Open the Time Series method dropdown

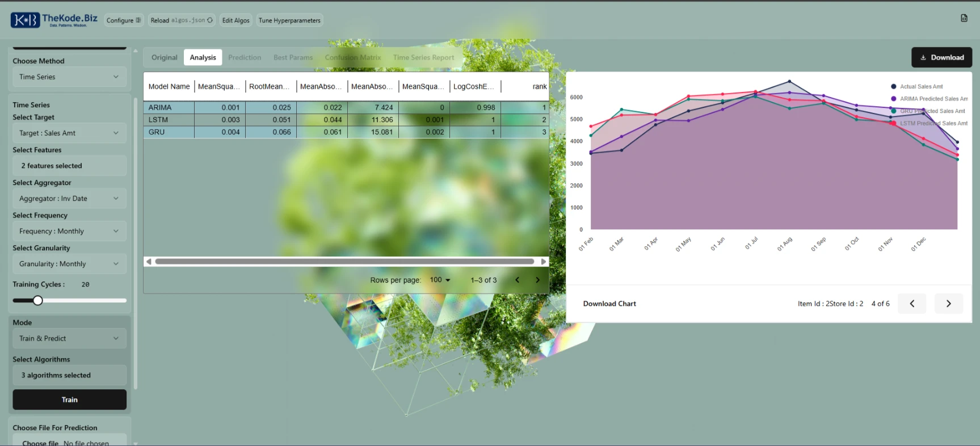[x=69, y=77]
